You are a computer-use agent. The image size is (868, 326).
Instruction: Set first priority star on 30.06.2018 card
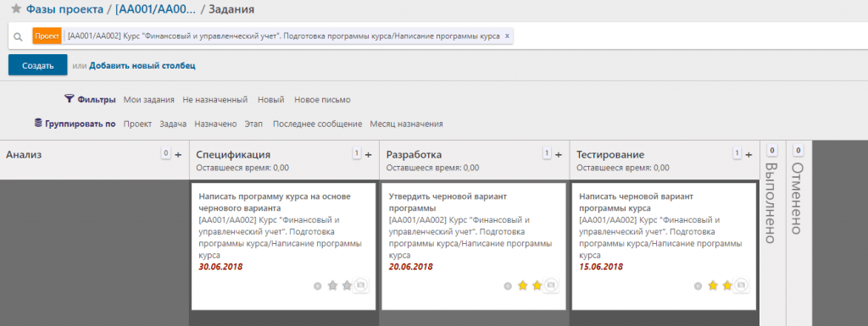pos(332,285)
